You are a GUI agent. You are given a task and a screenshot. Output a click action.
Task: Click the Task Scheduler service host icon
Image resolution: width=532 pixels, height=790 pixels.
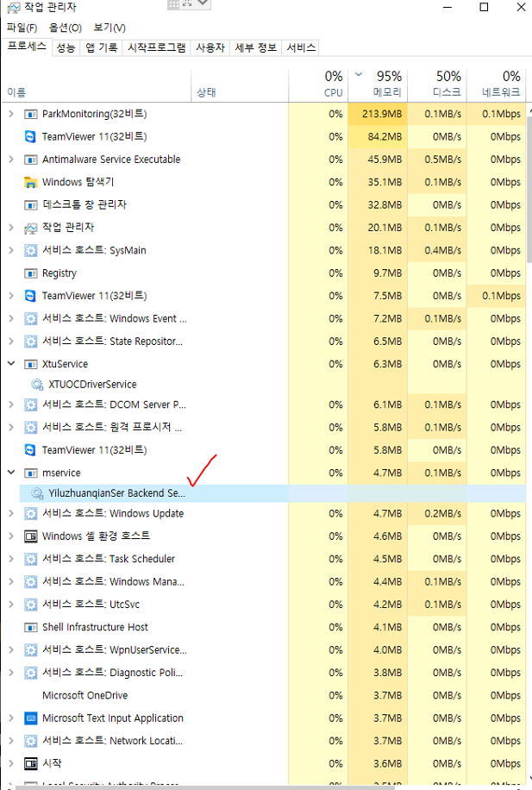pyautogui.click(x=31, y=559)
